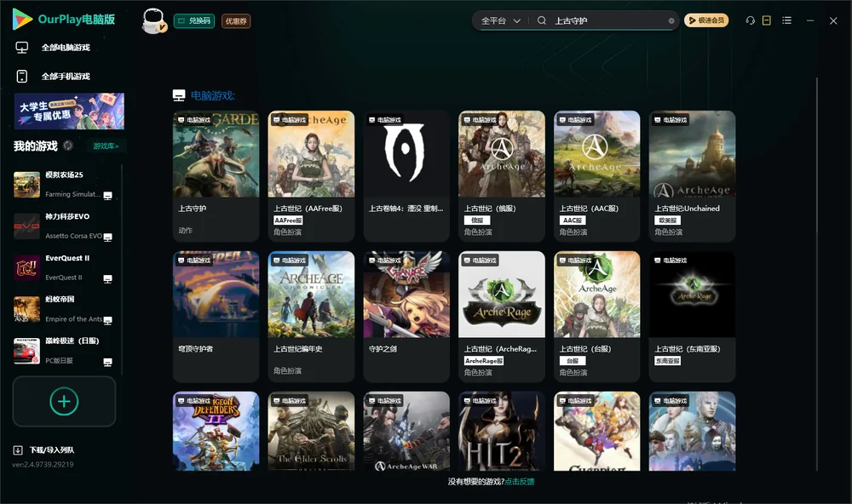The image size is (852, 504).
Task: Select 巅峰极速 (日服) in my games list
Action: tap(63, 351)
